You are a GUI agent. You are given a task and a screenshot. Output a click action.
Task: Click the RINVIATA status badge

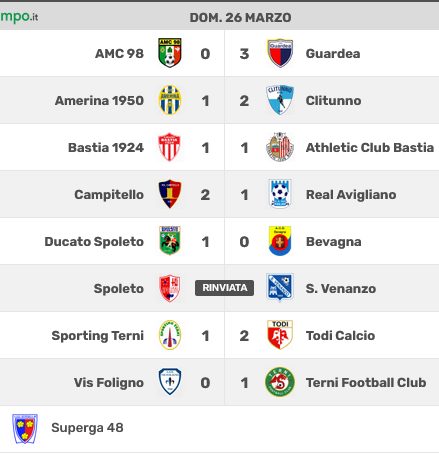[x=224, y=288]
